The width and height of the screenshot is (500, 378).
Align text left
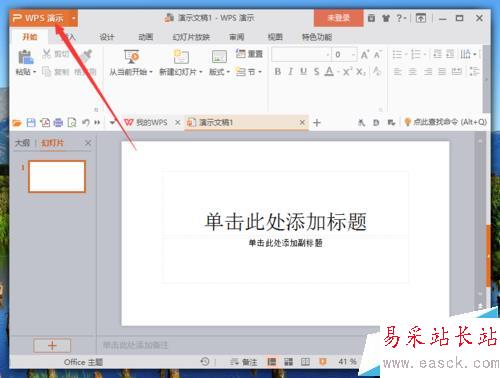pyautogui.click(x=397, y=71)
